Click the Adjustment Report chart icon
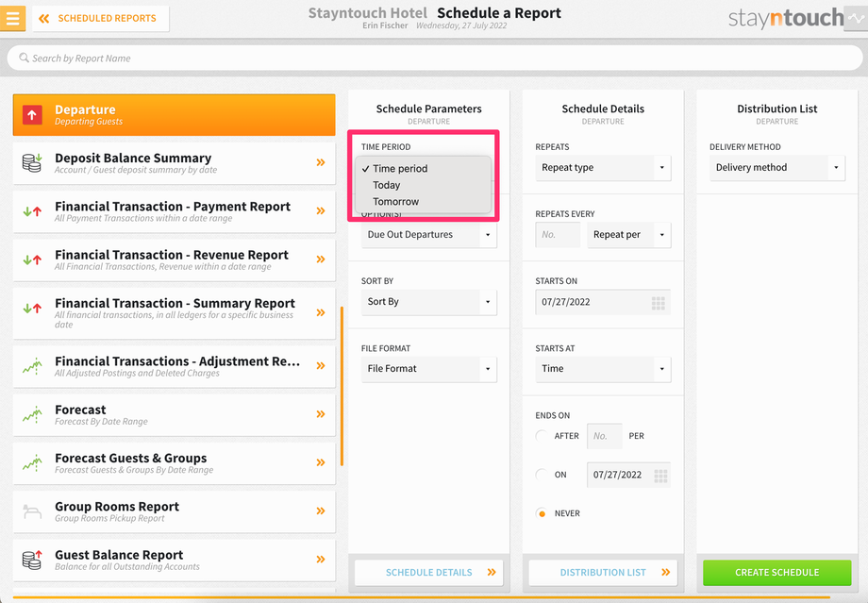868x603 pixels. 32,366
